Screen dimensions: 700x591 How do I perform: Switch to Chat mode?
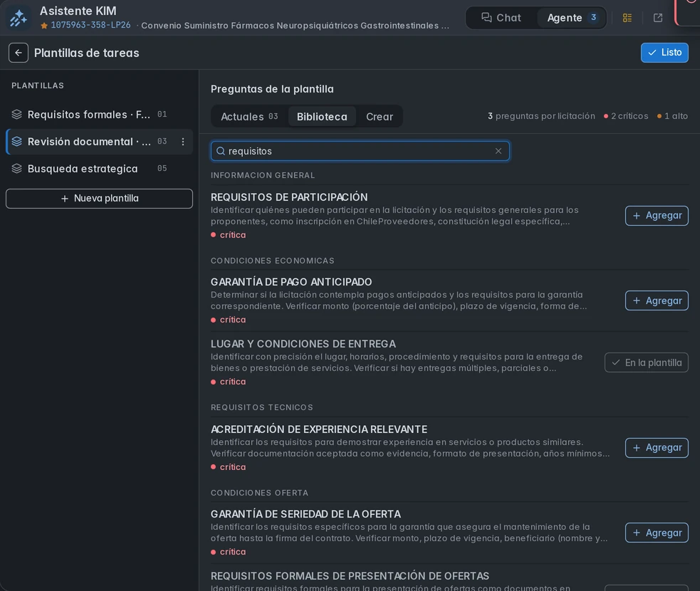click(501, 18)
